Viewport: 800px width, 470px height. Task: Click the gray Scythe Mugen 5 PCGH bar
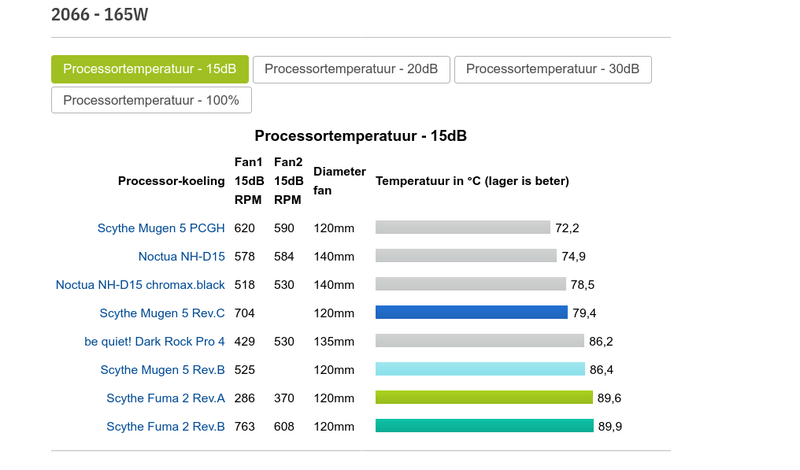pos(463,227)
